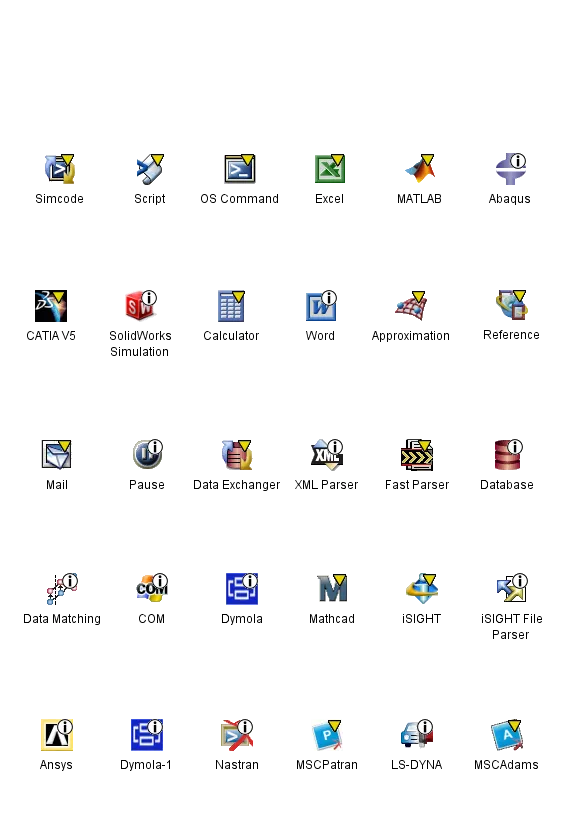Click the SolidWorks Simulation icon

pyautogui.click(x=140, y=306)
